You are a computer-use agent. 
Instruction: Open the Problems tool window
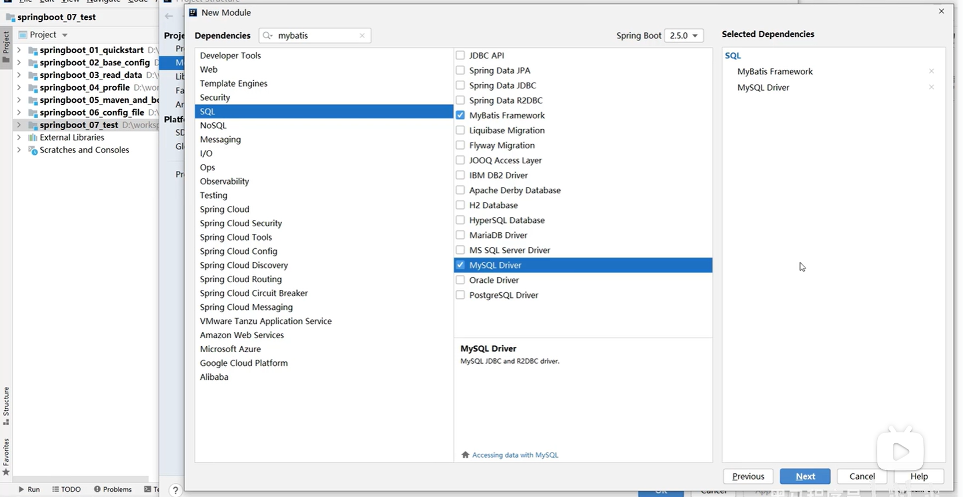(x=112, y=489)
